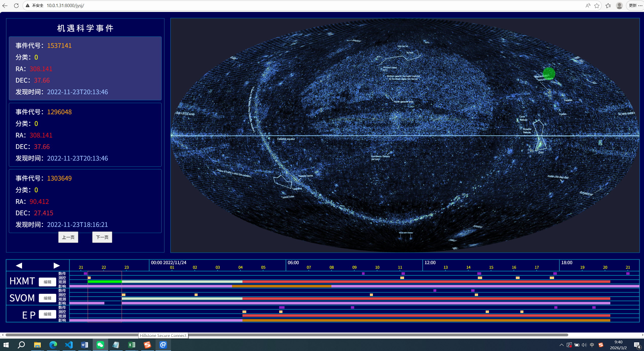Open Word from the taskbar
This screenshot has height=351, width=644.
(x=85, y=345)
